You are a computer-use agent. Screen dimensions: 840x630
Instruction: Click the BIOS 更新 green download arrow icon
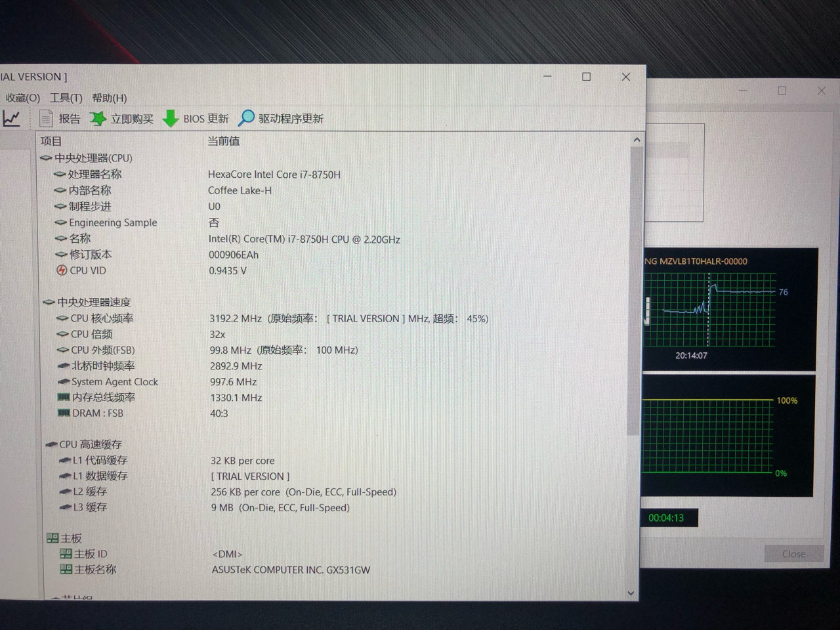click(x=170, y=118)
